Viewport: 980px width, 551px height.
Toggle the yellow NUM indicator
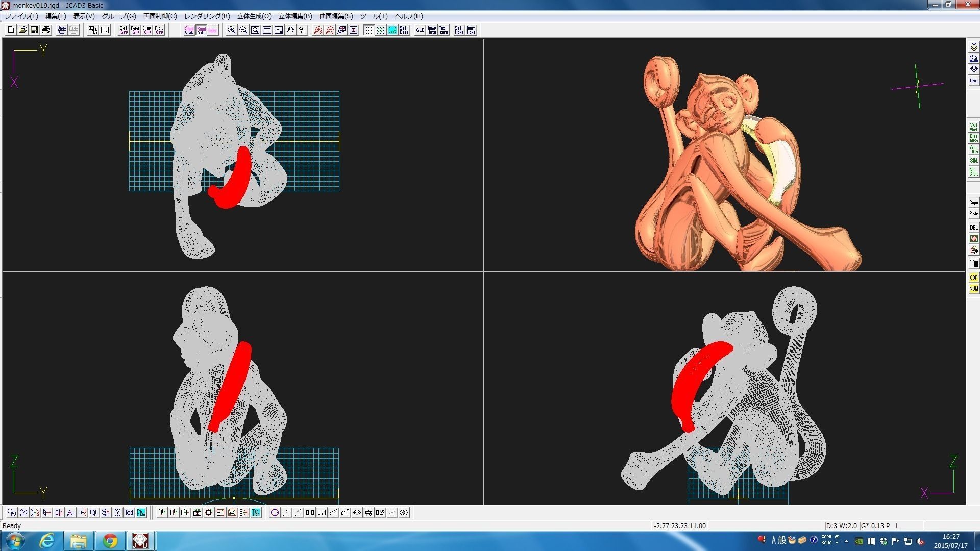pyautogui.click(x=974, y=289)
